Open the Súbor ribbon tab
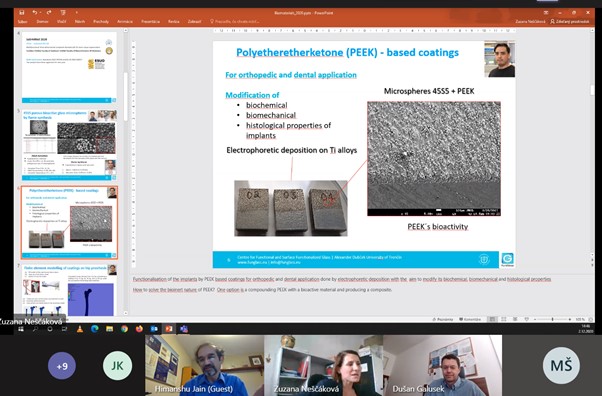The image size is (602, 396). [x=23, y=22]
